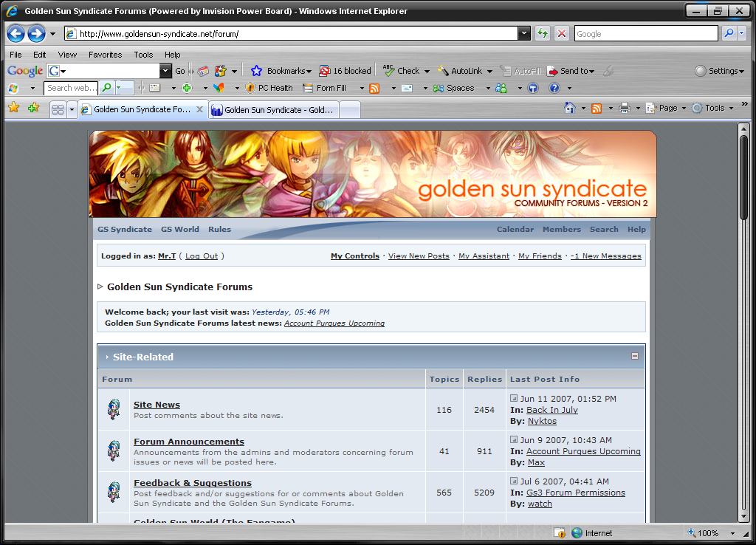The width and height of the screenshot is (756, 545).
Task: Click the Home icon in the command bar
Action: (x=570, y=108)
